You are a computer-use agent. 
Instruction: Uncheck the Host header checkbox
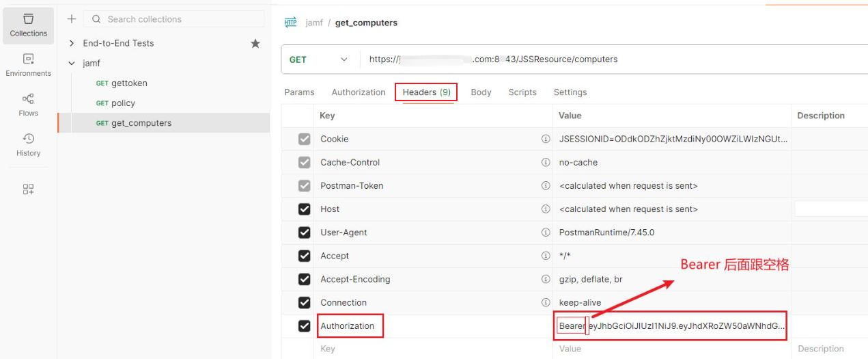[x=305, y=209]
